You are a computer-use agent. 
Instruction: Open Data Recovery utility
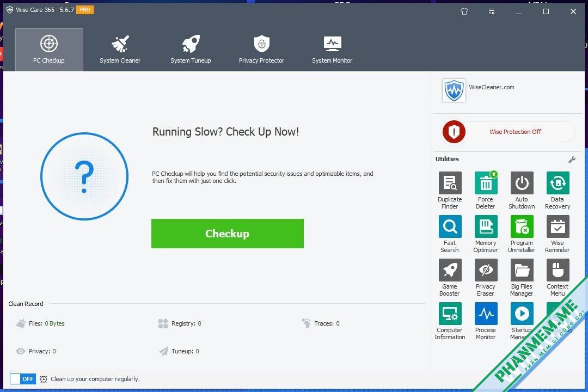558,191
